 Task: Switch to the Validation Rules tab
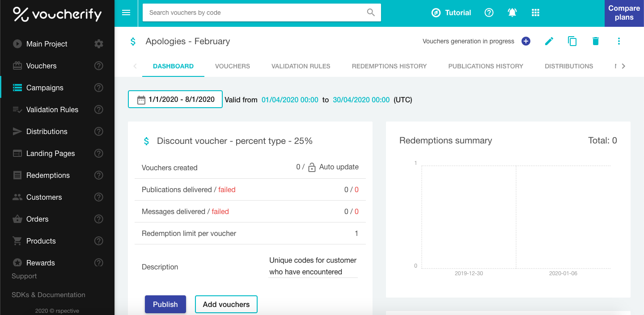(x=301, y=66)
